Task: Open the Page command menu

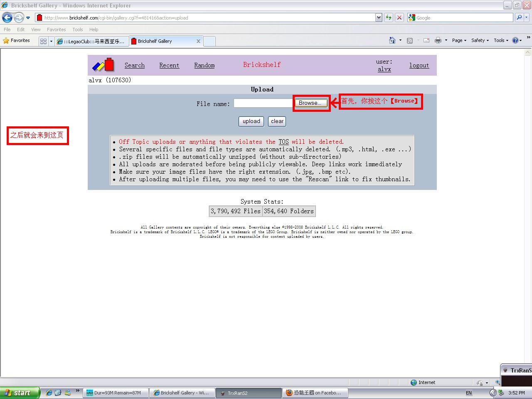Action: pyautogui.click(x=459, y=40)
